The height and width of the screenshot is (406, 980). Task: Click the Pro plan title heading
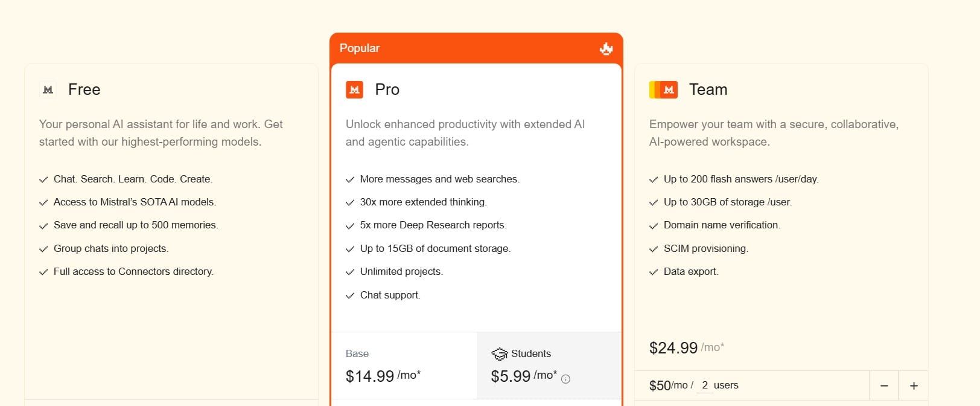coord(387,89)
